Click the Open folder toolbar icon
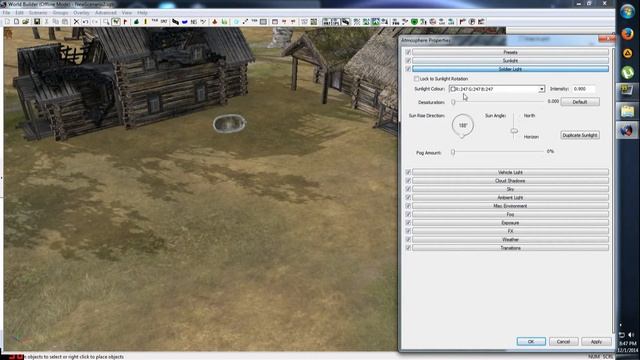Viewport: 640px width, 360px height. tap(25, 22)
